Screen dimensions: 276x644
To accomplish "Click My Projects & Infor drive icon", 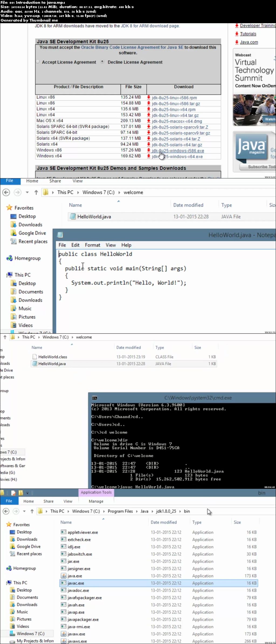I will pyautogui.click(x=12, y=641).
